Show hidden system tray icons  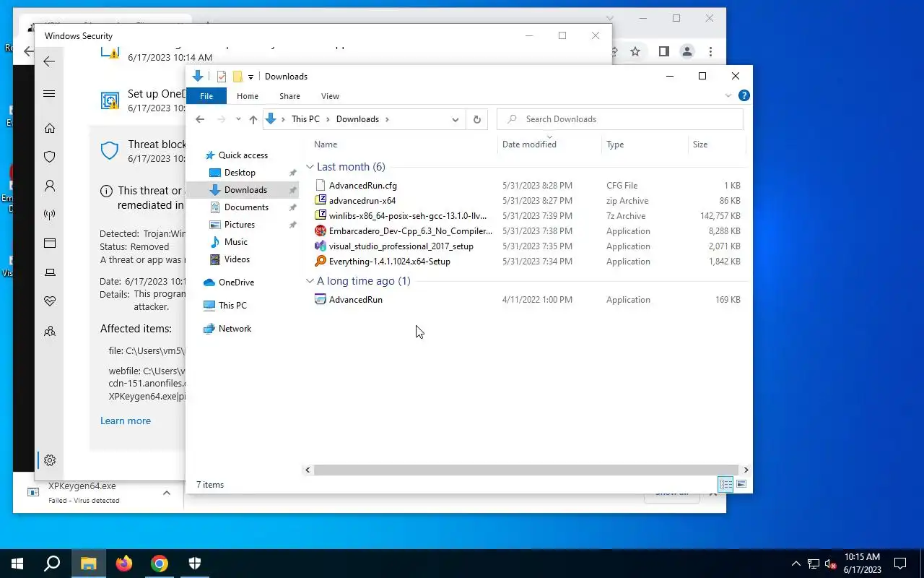796,564
